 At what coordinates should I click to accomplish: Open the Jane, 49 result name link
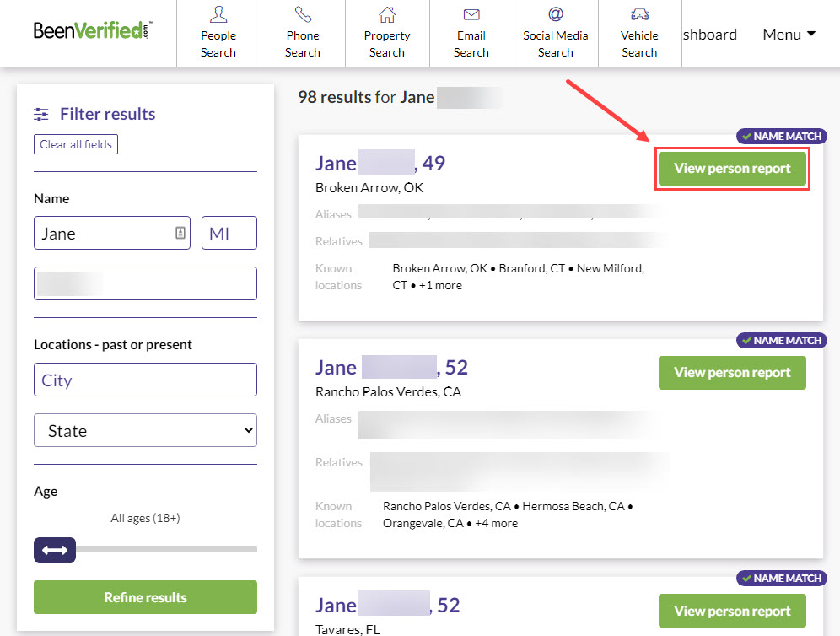tap(380, 163)
